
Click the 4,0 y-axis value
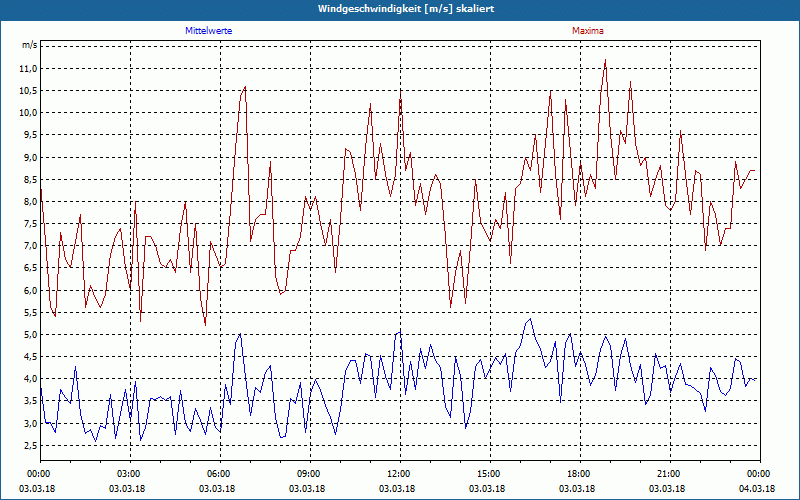[x=30, y=379]
